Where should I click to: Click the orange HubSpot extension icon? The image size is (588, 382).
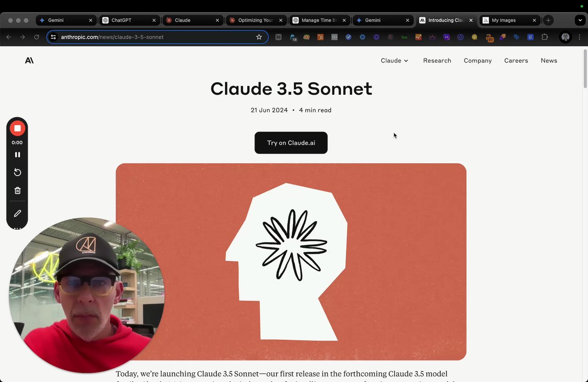pos(321,37)
